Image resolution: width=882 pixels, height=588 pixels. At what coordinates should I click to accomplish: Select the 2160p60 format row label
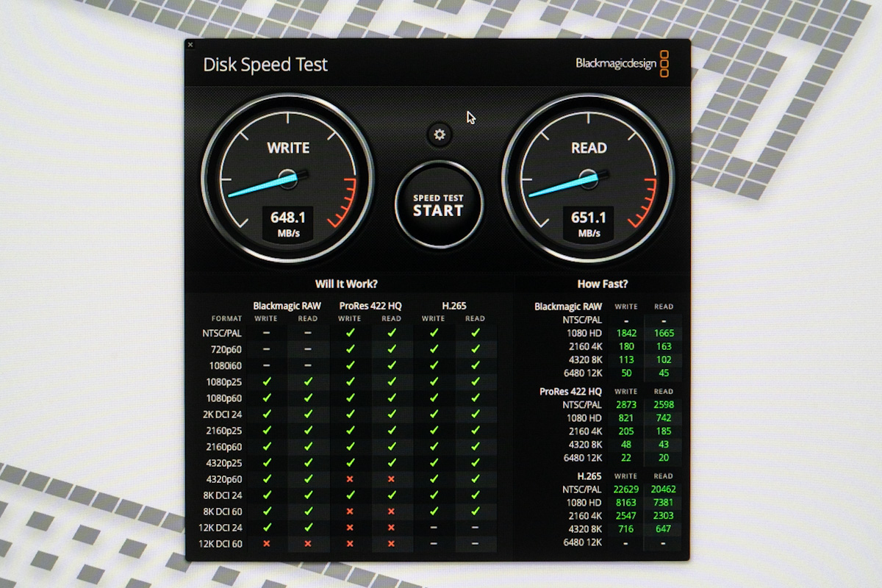point(223,446)
